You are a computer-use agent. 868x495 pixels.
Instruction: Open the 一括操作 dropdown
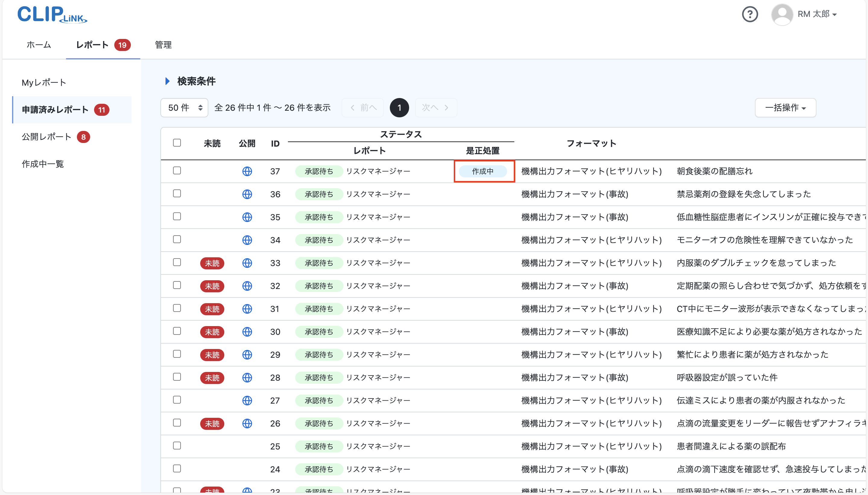(x=785, y=107)
